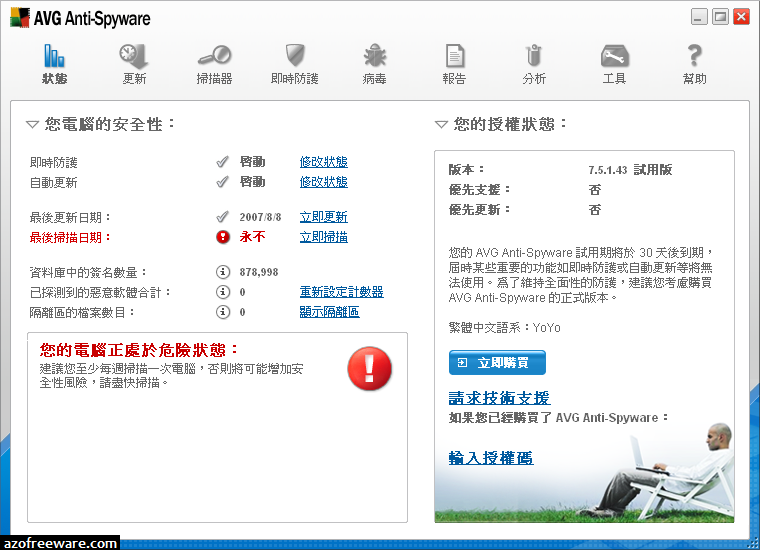Open the 幫助 question mark icon
This screenshot has width=760, height=550.
695,55
